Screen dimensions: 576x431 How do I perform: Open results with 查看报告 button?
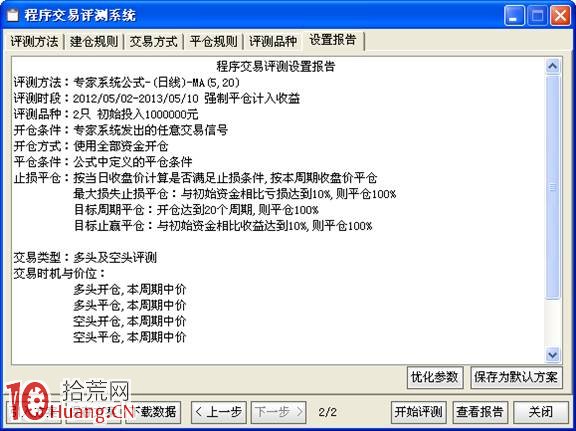480,412
